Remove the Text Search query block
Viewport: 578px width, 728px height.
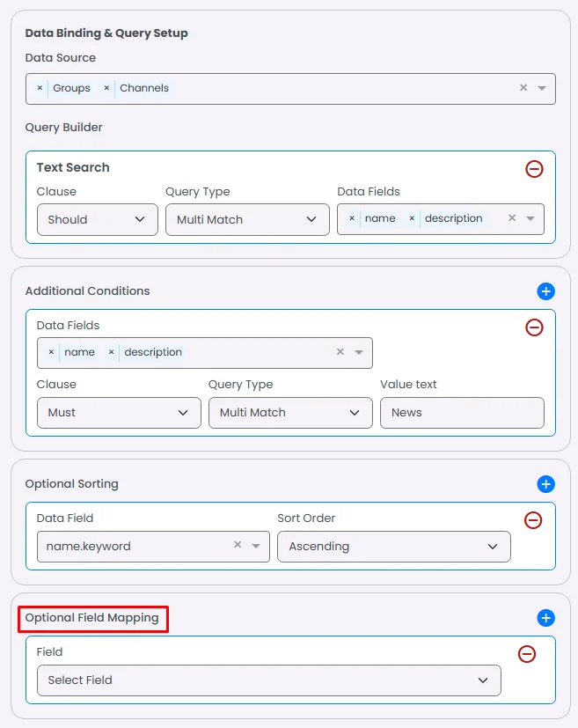pyautogui.click(x=534, y=169)
